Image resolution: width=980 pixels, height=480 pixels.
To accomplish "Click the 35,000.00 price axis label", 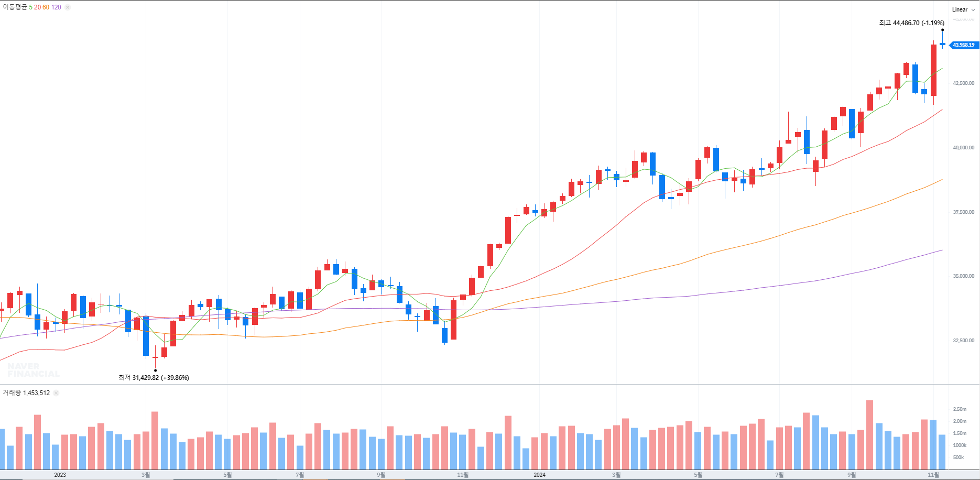I will pos(963,276).
